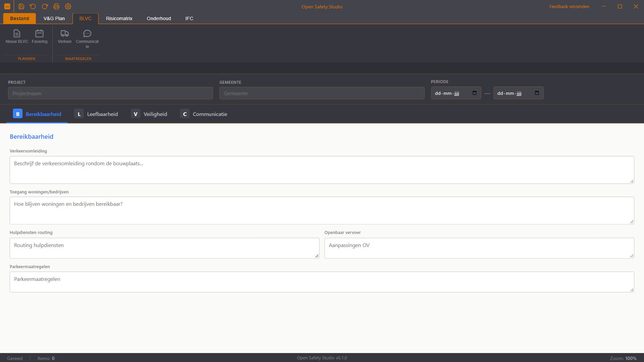Select the Veiligheid section tab

pos(149,114)
